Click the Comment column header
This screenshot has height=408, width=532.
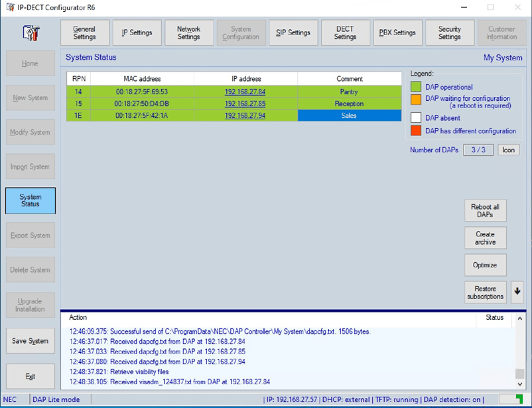pos(350,79)
